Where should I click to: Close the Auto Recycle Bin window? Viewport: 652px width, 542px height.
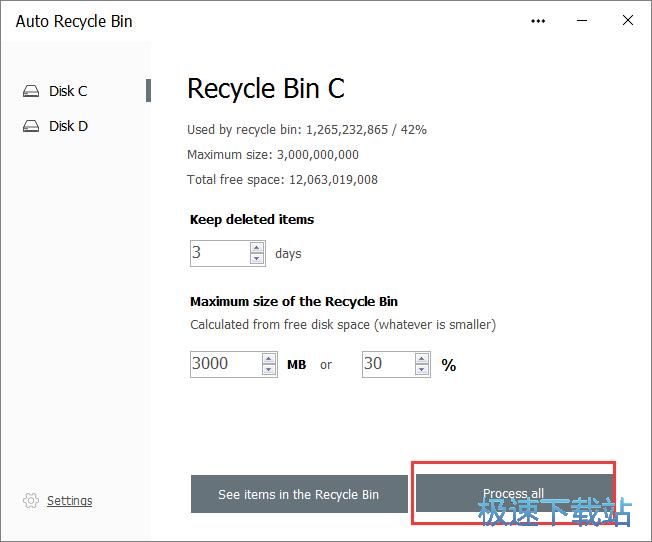(x=628, y=20)
